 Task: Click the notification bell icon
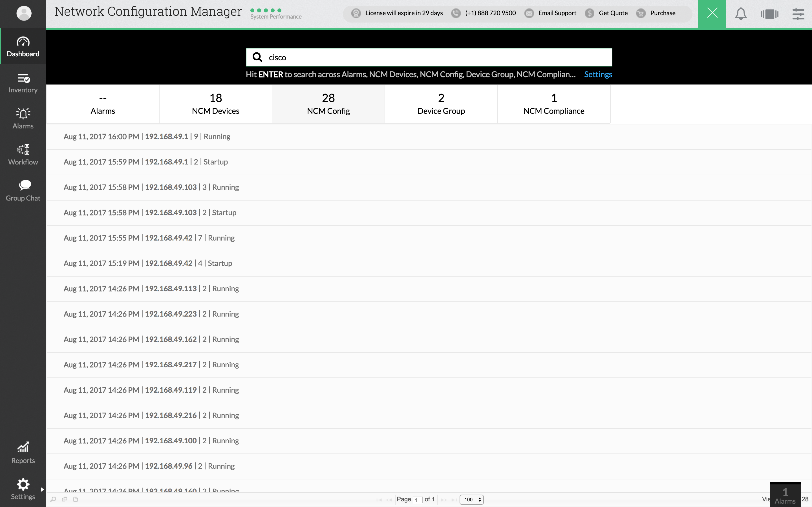coord(741,14)
